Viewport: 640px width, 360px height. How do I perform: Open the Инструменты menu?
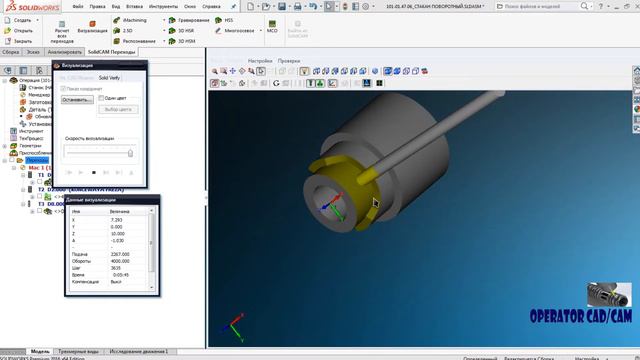[163, 7]
